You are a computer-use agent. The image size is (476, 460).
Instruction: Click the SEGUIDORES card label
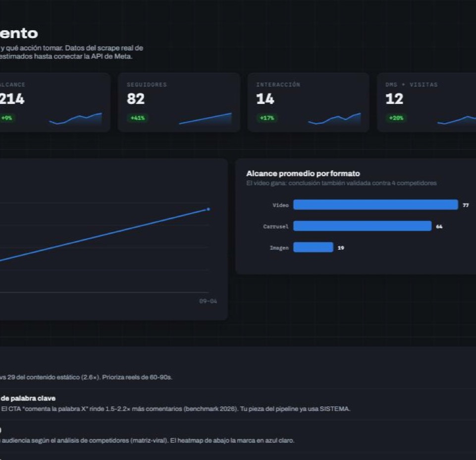coord(147,85)
